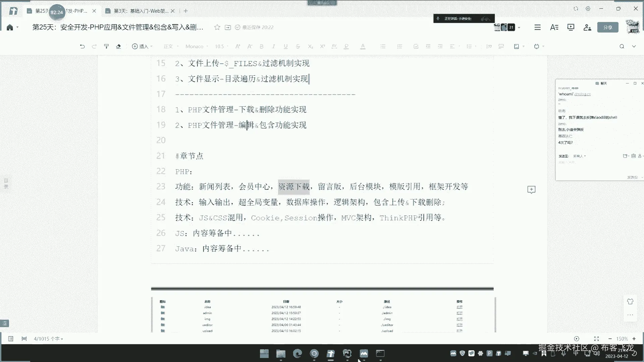The height and width of the screenshot is (362, 644).
Task: Add a comment using margin icon
Action: coord(531,190)
